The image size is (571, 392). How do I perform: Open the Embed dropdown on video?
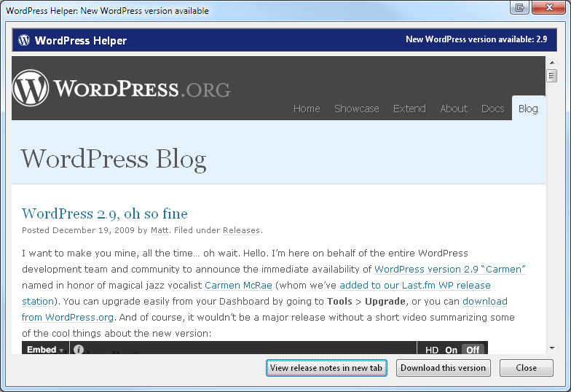45,350
